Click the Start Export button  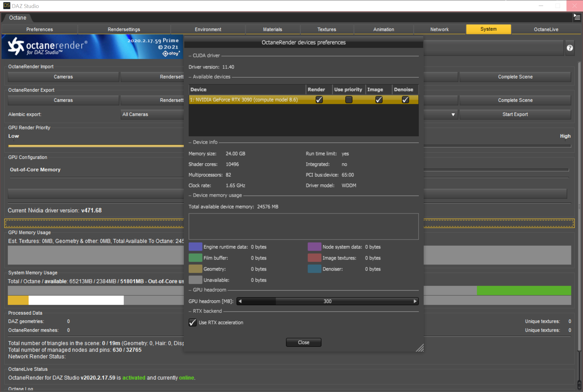(515, 114)
